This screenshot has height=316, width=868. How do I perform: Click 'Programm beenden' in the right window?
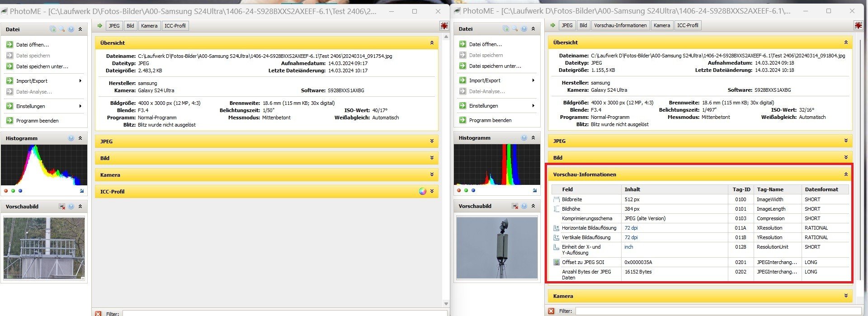point(490,120)
